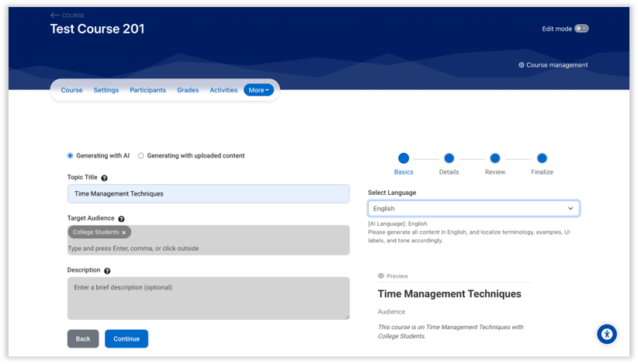638x364 pixels.
Task: Open the Activities tab
Action: pyautogui.click(x=224, y=90)
